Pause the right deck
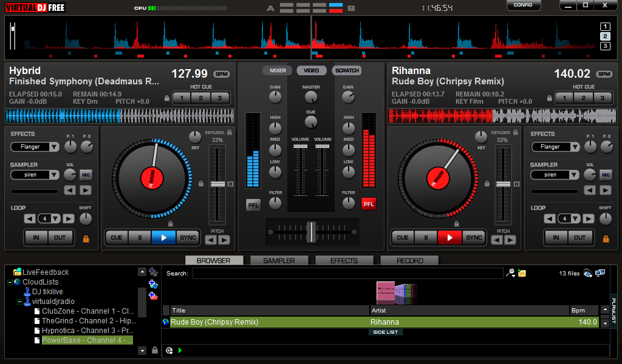Screen dimensions: 622x364 pyautogui.click(x=426, y=238)
